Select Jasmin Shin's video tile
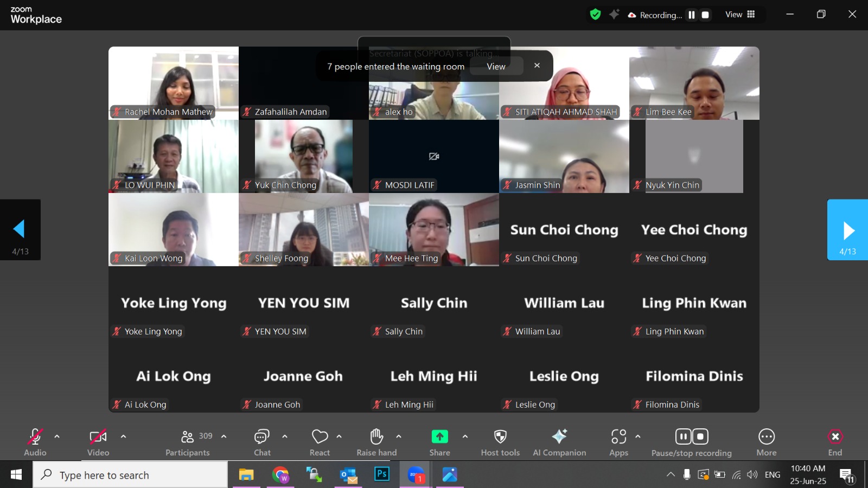 coord(564,156)
